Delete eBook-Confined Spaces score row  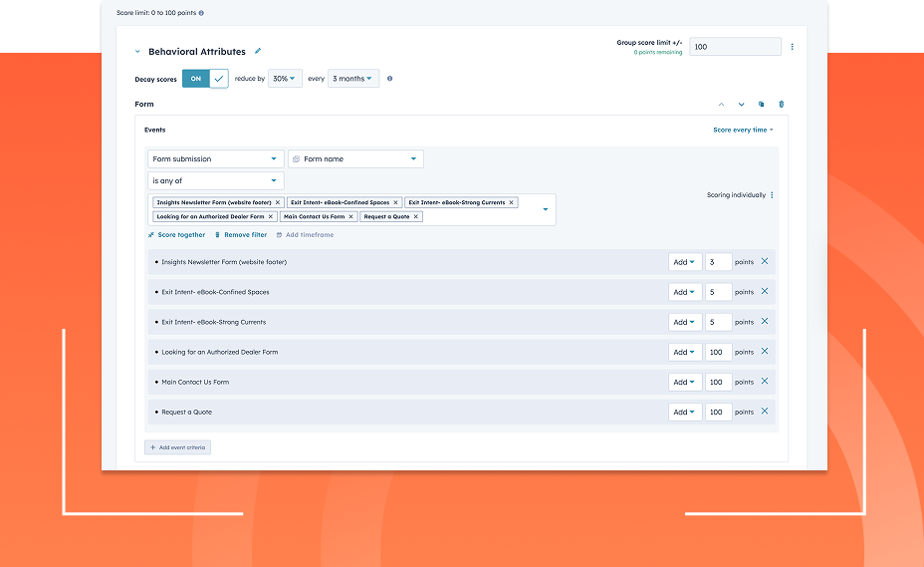pos(765,291)
